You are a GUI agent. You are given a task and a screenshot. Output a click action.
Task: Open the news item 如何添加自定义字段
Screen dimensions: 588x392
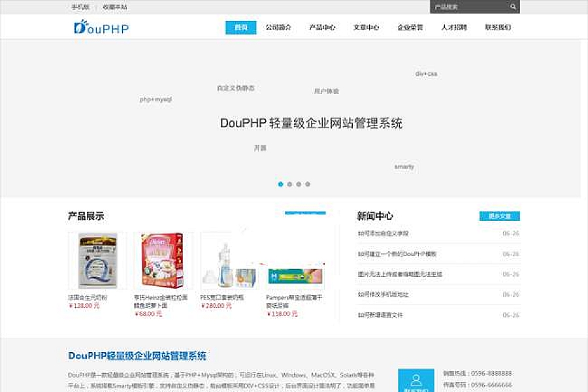tap(383, 233)
